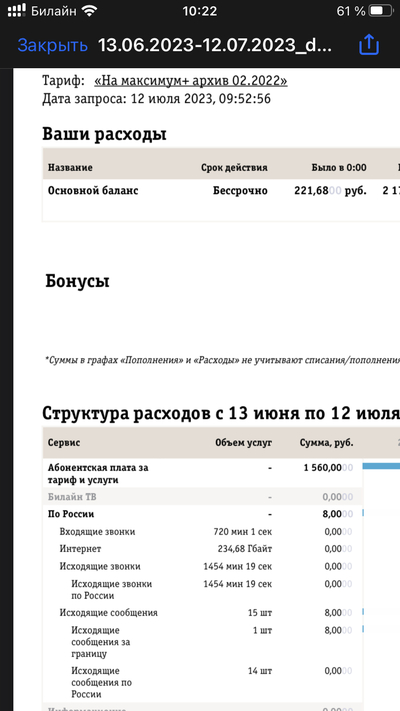
Task: Tap the 61 % battery percentage
Action: tap(351, 11)
